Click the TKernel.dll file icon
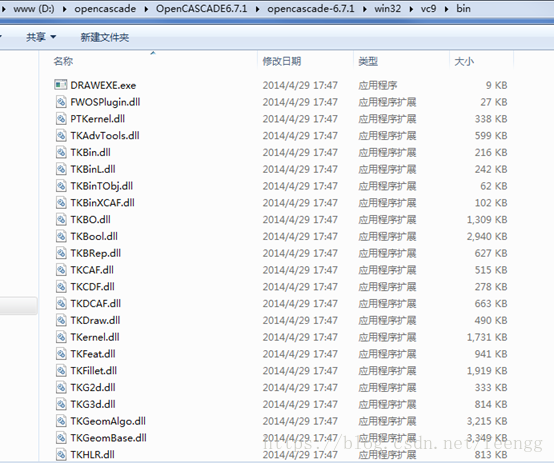Image resolution: width=554 pixels, height=463 pixels. tap(61, 337)
